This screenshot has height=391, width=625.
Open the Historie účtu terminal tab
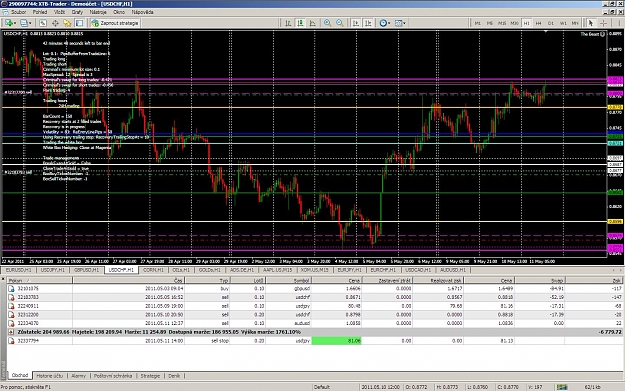coord(50,376)
